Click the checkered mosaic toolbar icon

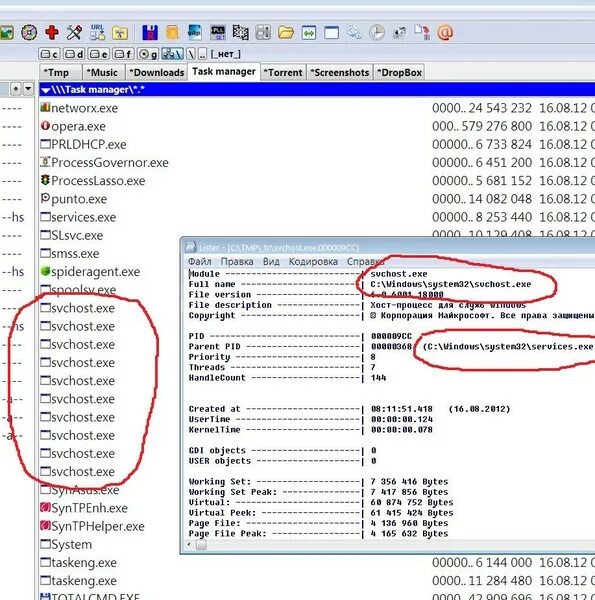(x=240, y=33)
